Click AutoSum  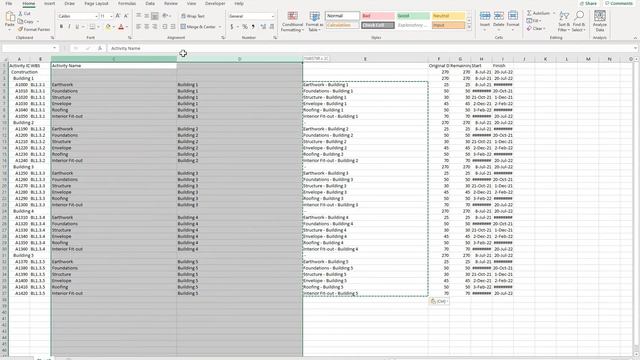click(x=538, y=13)
